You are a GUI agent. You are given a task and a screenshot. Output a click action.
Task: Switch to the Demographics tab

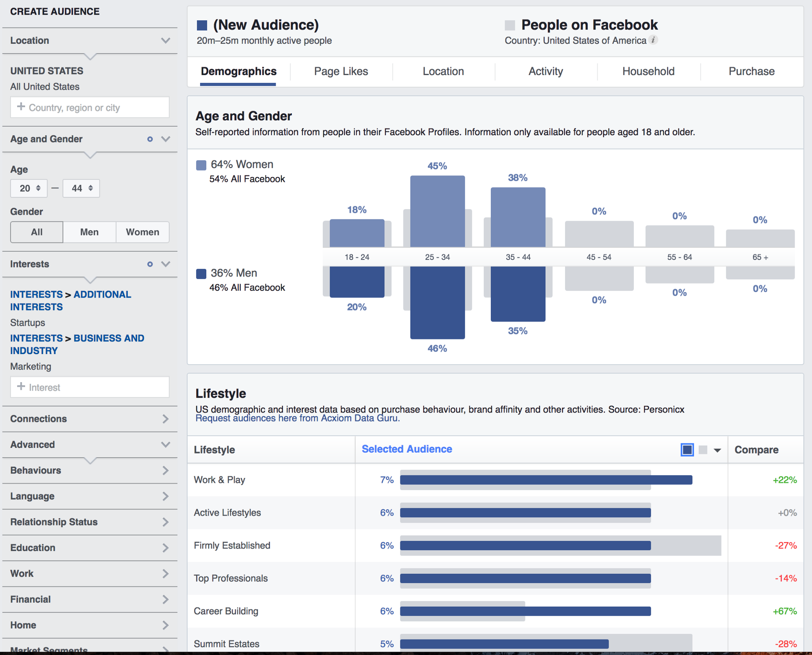pyautogui.click(x=238, y=71)
